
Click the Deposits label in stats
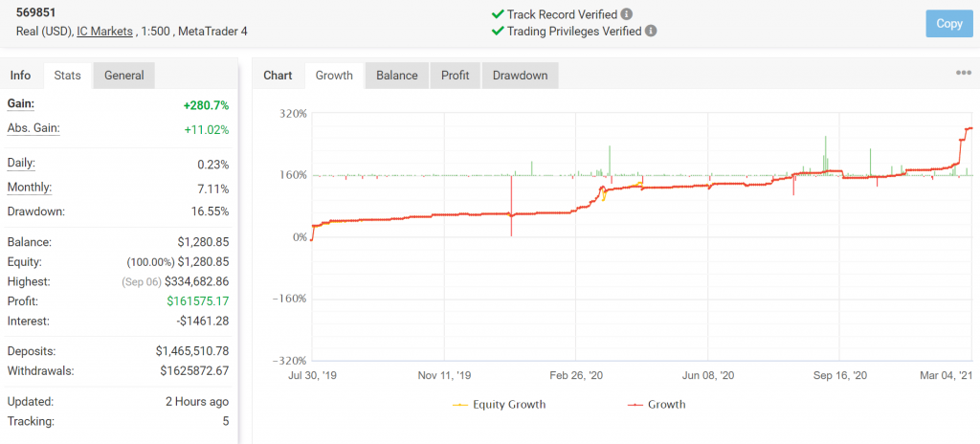(x=31, y=350)
